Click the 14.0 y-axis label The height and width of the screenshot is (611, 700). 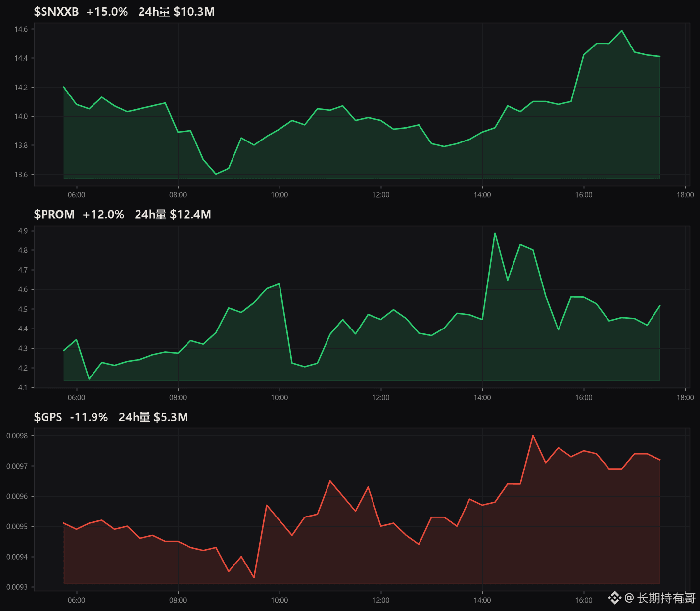click(x=21, y=117)
